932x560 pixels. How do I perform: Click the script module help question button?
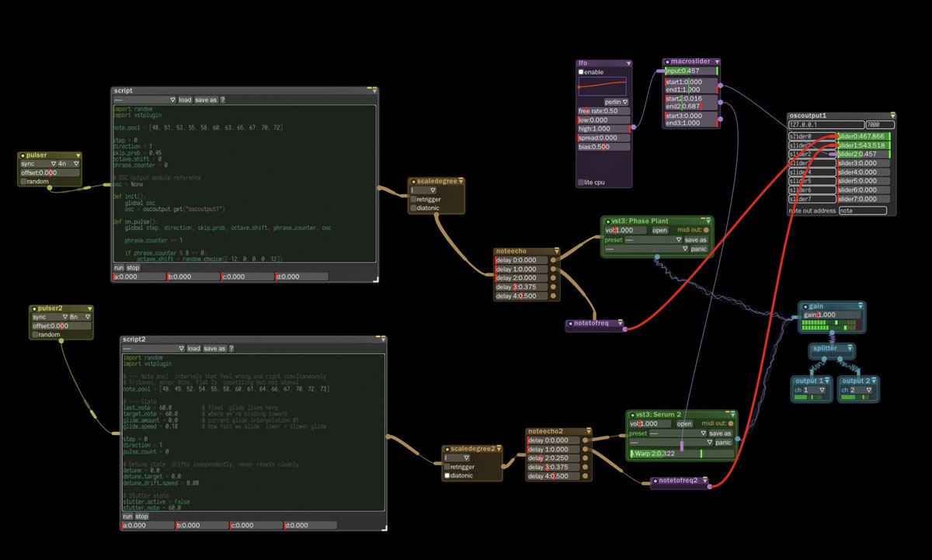223,99
